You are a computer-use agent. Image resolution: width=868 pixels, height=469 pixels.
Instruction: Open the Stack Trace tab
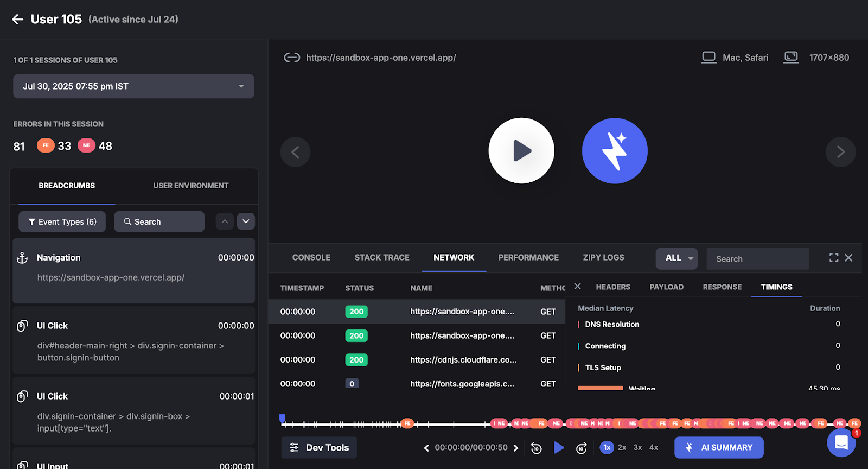(382, 257)
